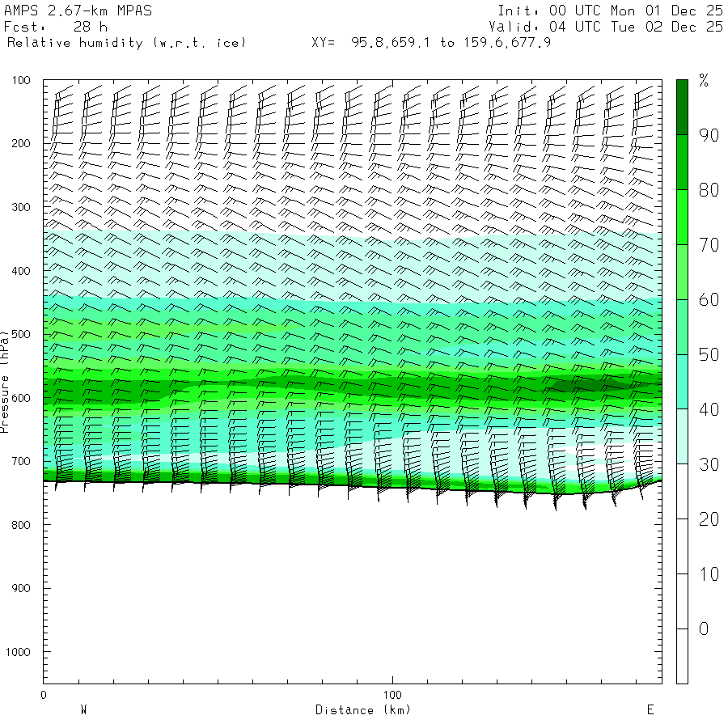Click the colorbar label 50
Viewport: 728px width, 728px height.
click(709, 355)
